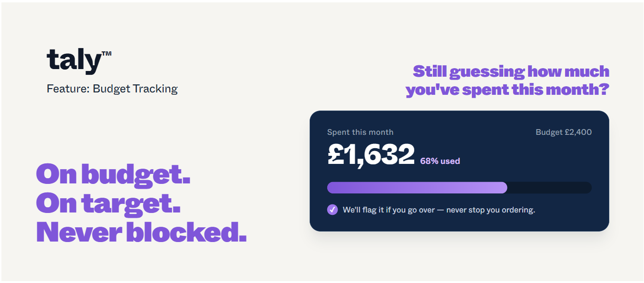Click the filled purple progress bar portion
The image size is (644, 283).
[x=417, y=188]
